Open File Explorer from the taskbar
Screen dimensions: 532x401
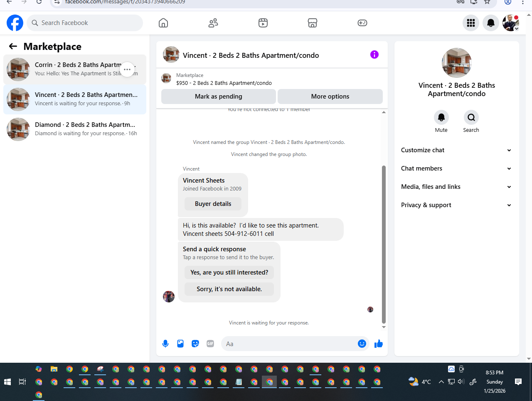54,369
